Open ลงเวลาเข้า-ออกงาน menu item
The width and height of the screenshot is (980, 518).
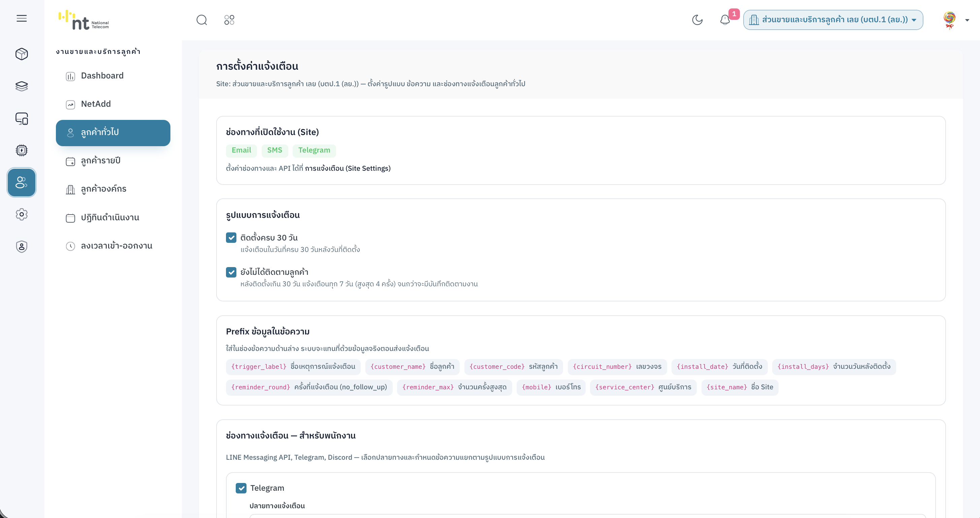click(113, 246)
